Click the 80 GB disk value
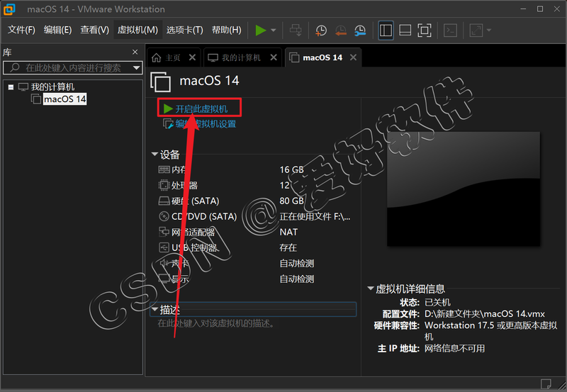This screenshot has height=392, width=567. [x=291, y=201]
